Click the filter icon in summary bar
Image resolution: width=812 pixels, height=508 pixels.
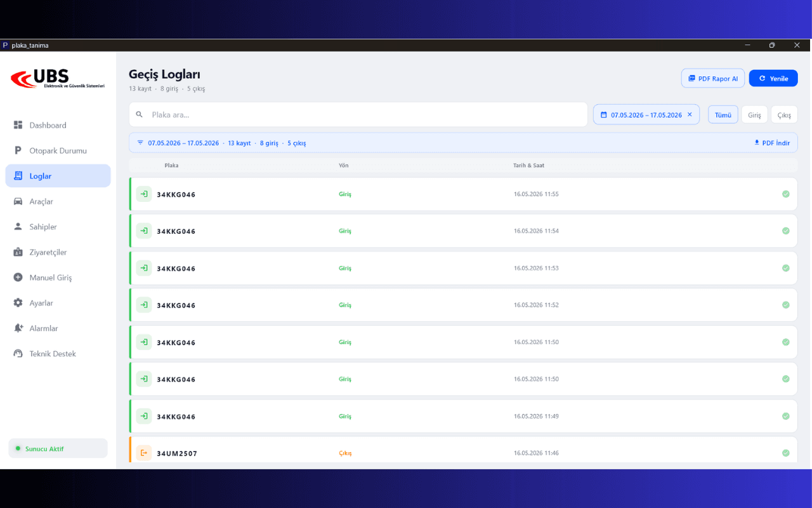[x=140, y=143]
